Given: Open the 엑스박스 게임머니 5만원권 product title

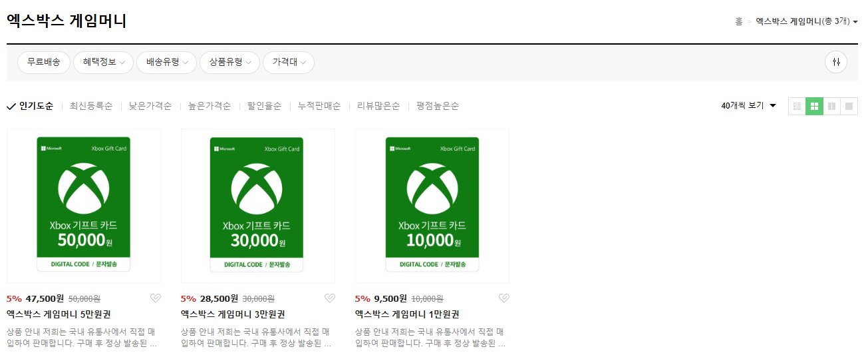Looking at the screenshot, I should tap(59, 314).
